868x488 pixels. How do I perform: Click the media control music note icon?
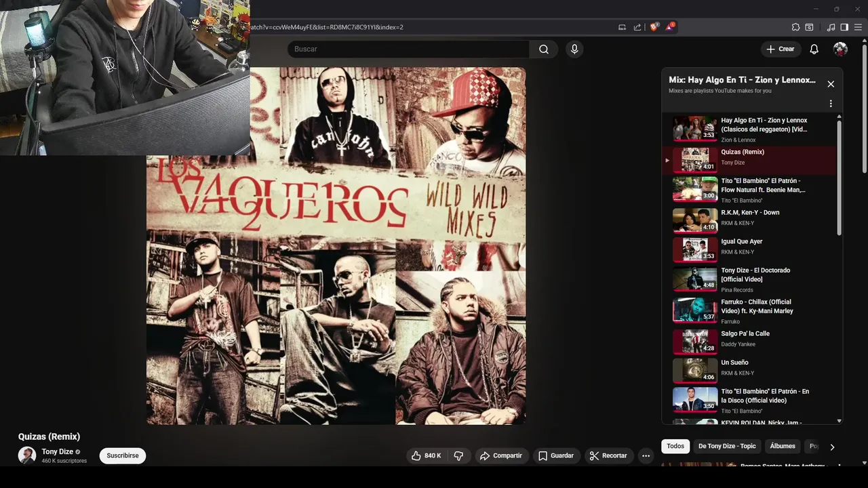[831, 27]
